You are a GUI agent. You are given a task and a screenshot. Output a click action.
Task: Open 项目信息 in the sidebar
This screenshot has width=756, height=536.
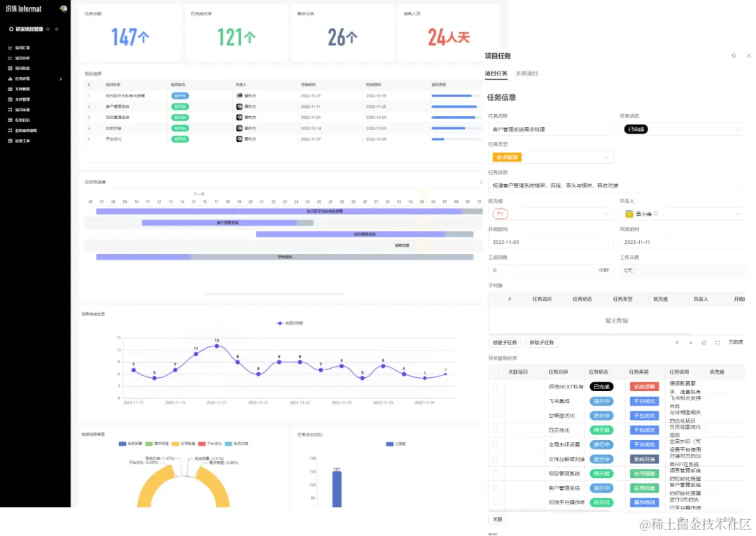tap(22, 69)
